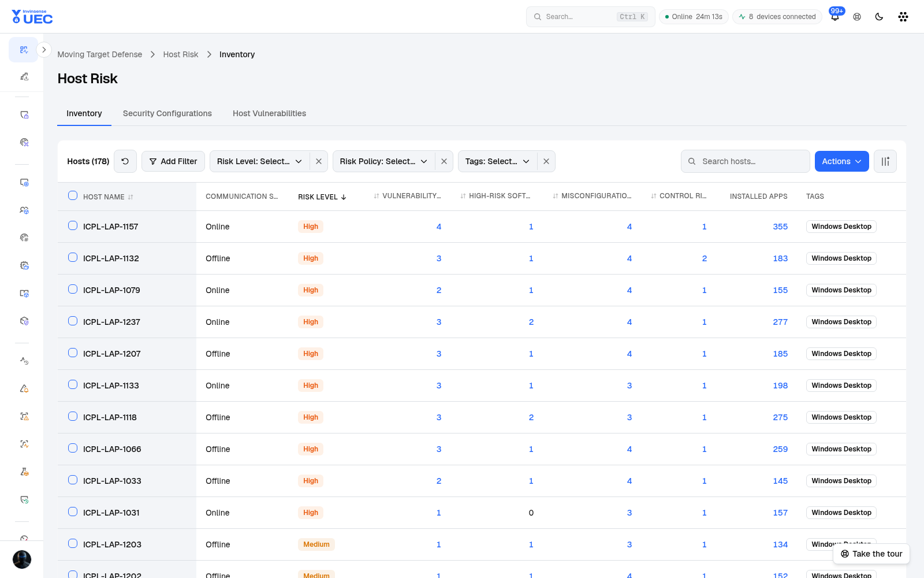Switch to dark mode moon icon

(879, 17)
